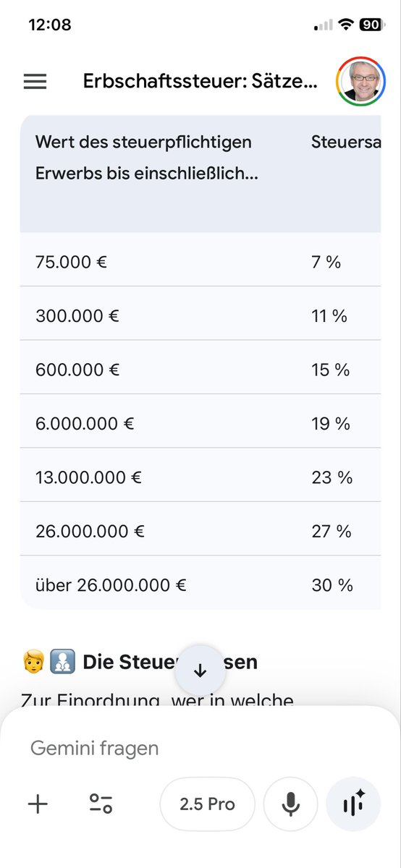This screenshot has width=401, height=868.
Task: Tap the Wi-Fi status icon
Action: [346, 25]
